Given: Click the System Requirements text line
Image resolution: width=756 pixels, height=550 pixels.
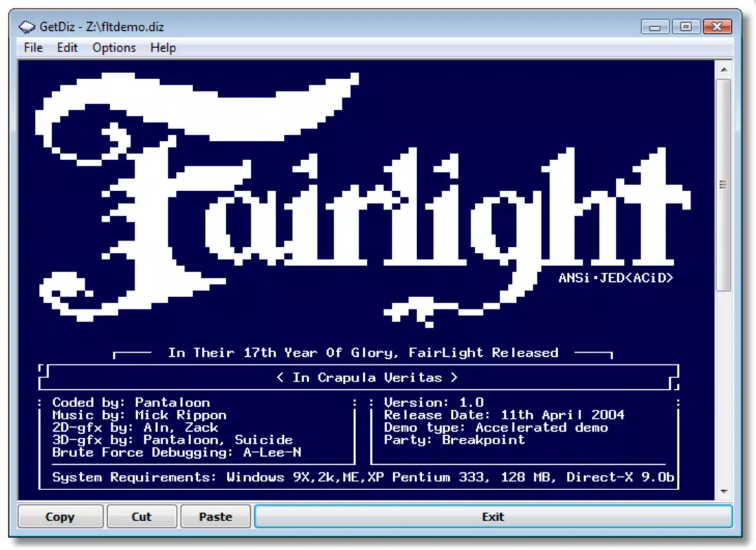Looking at the screenshot, I should (363, 477).
